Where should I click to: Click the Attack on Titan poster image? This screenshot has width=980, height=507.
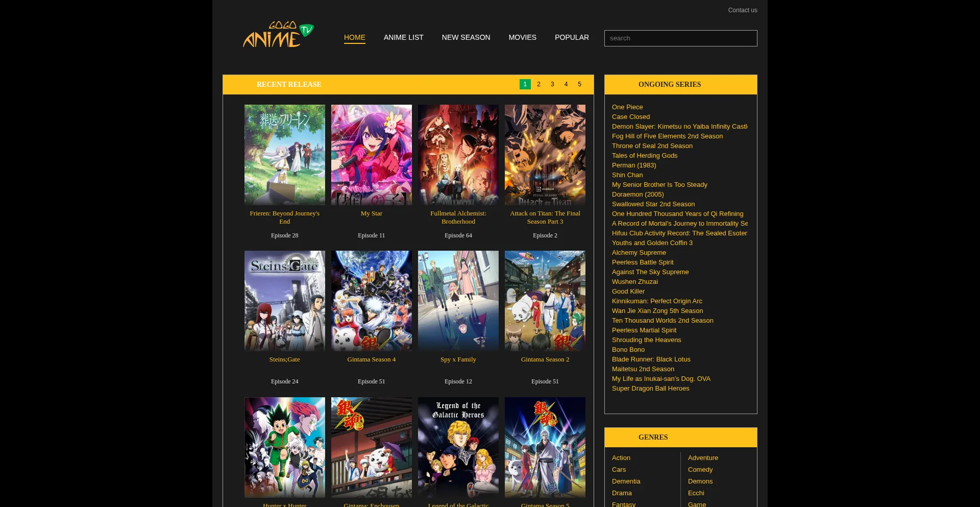click(x=545, y=155)
